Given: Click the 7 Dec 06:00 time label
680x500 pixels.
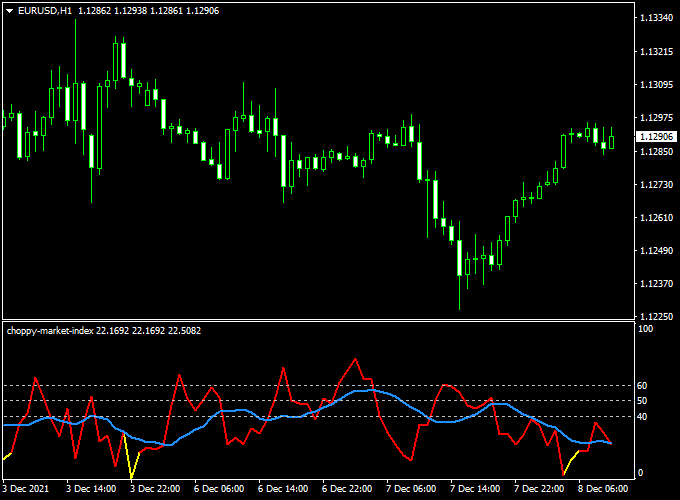Looking at the screenshot, I should point(411,489).
